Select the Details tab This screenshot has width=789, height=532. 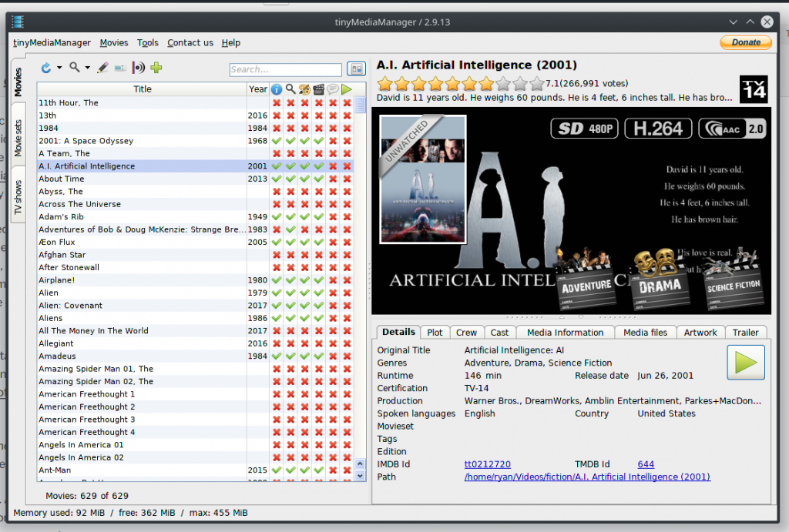(x=398, y=332)
